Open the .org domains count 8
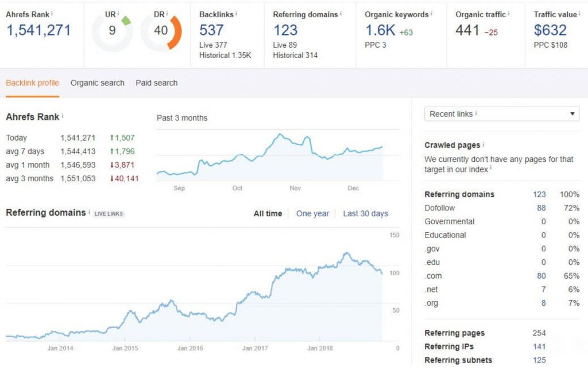 tap(543, 303)
